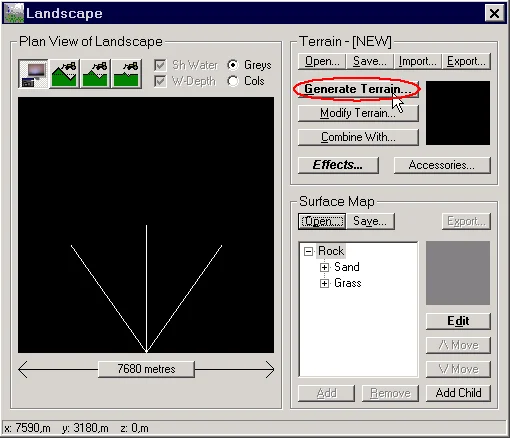The width and height of the screenshot is (510, 438).
Task: Click the black terrain preview thumbnail
Action: click(458, 113)
